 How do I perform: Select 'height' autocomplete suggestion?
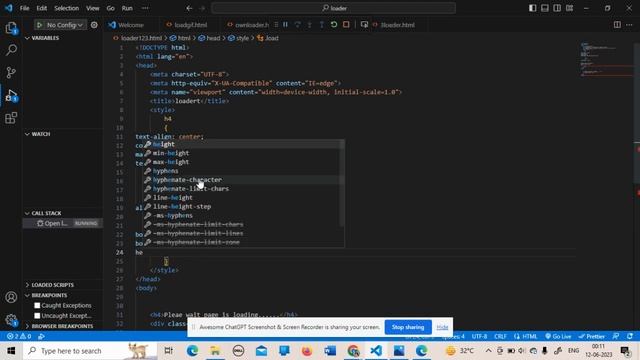243,144
